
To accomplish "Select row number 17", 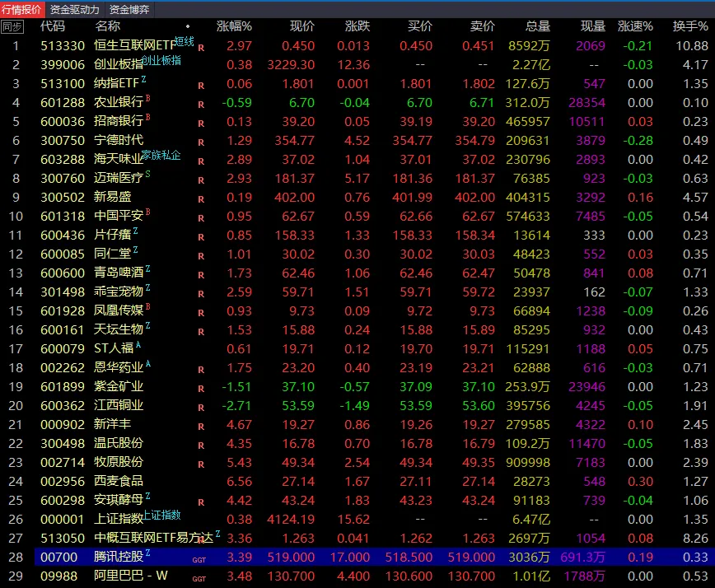I will coord(16,348).
